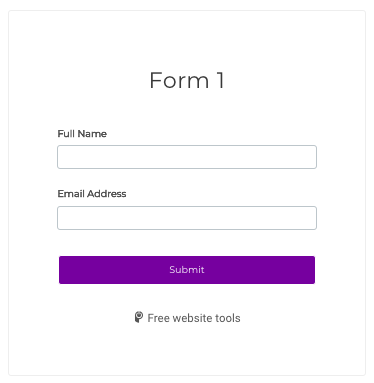Focus the Full Name input field
374x383 pixels.
pyautogui.click(x=187, y=157)
